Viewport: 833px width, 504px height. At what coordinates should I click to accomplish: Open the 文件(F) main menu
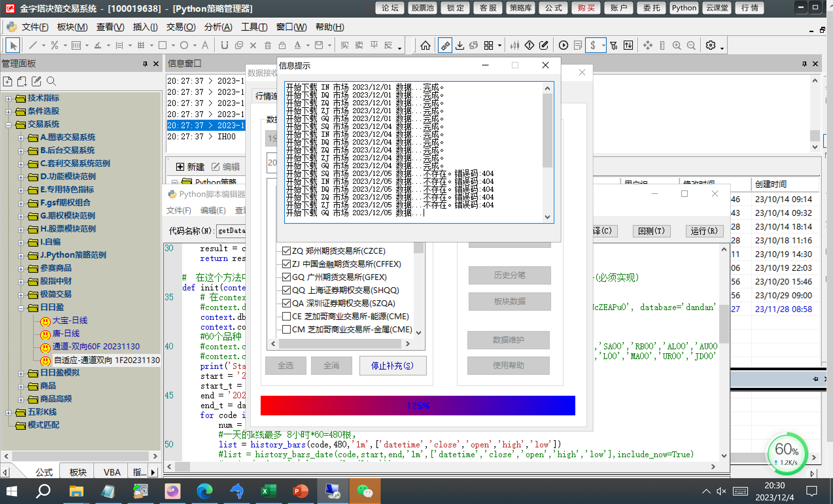tap(35, 27)
